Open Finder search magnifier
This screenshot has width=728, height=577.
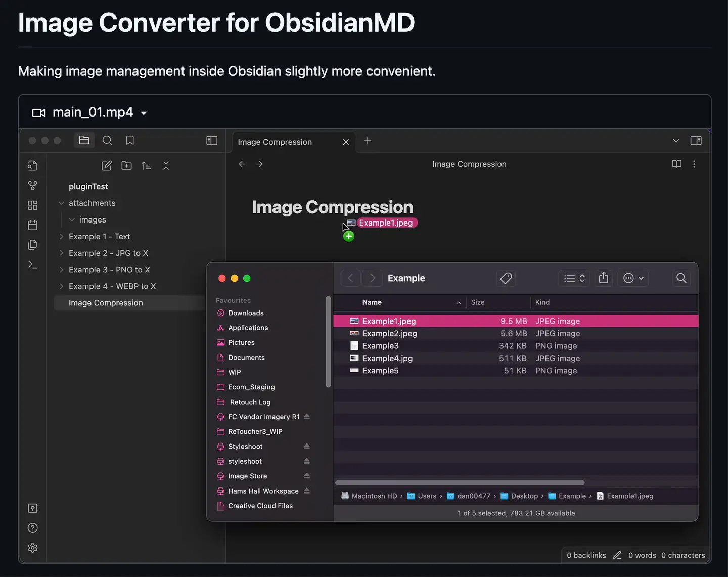click(x=681, y=278)
